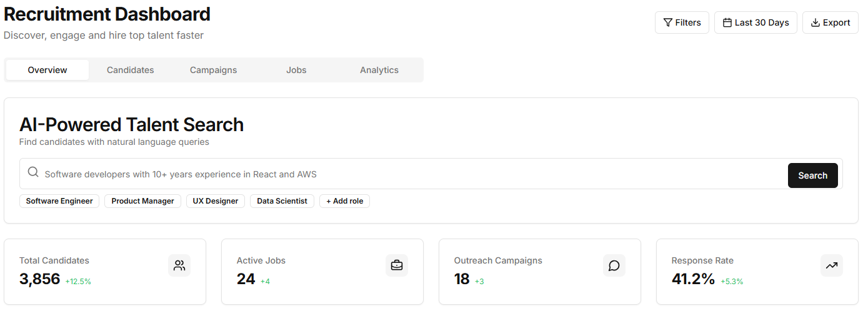Open the Campaigns tab
Screen dimensions: 868x311
pyautogui.click(x=213, y=70)
